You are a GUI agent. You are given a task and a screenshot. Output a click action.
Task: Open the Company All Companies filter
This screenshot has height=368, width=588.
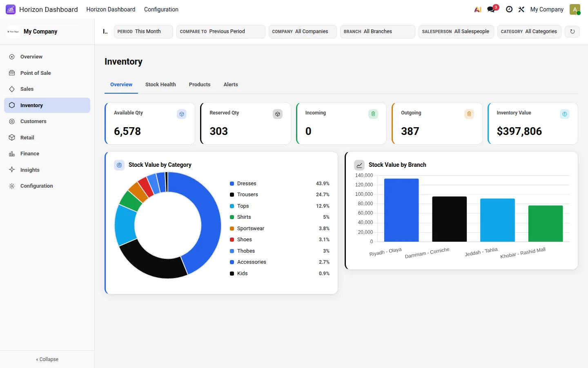(x=303, y=31)
